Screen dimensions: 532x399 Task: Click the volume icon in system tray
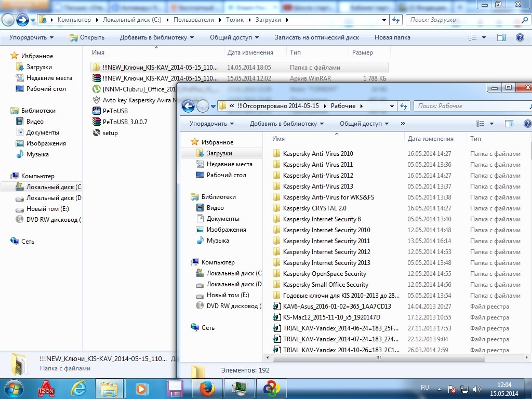(477, 389)
